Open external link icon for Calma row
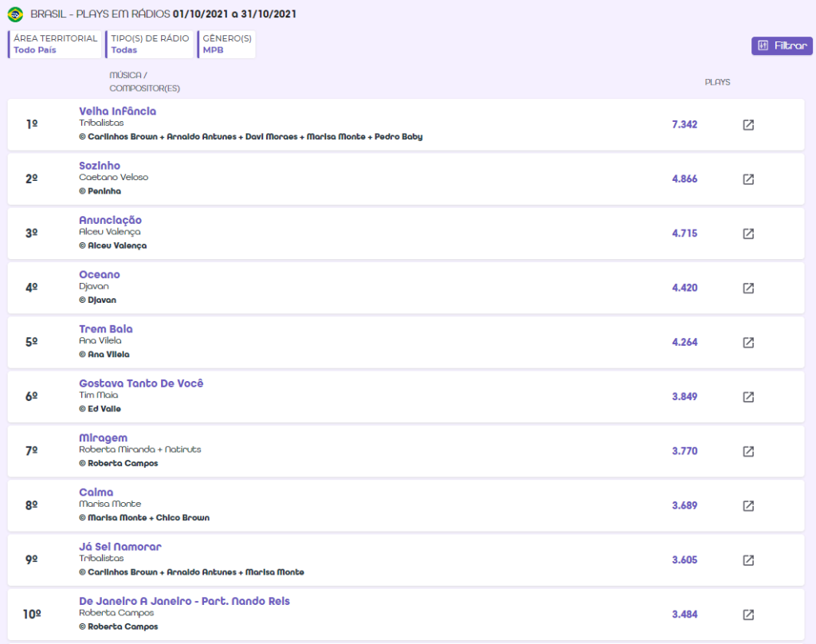Viewport: 816px width, 644px height. (x=748, y=506)
